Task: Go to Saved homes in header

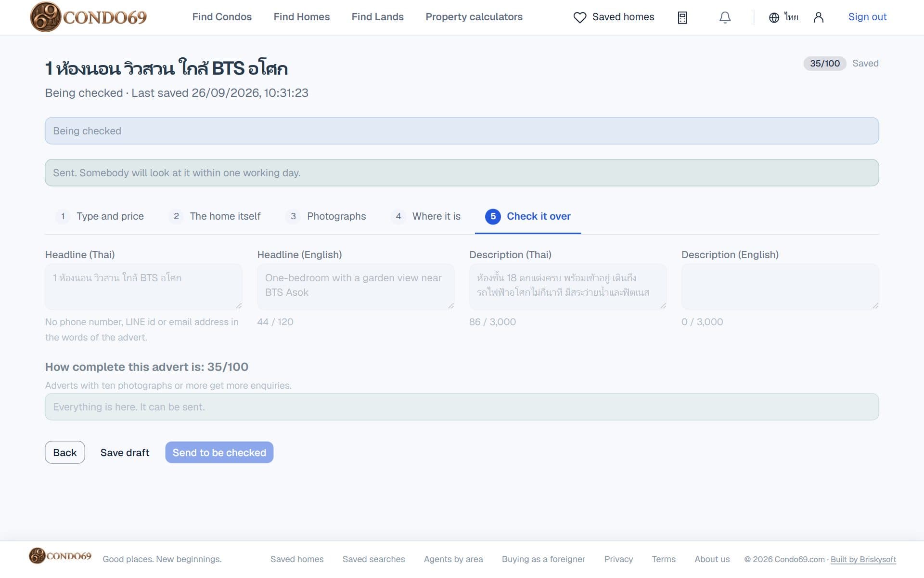Action: [623, 17]
